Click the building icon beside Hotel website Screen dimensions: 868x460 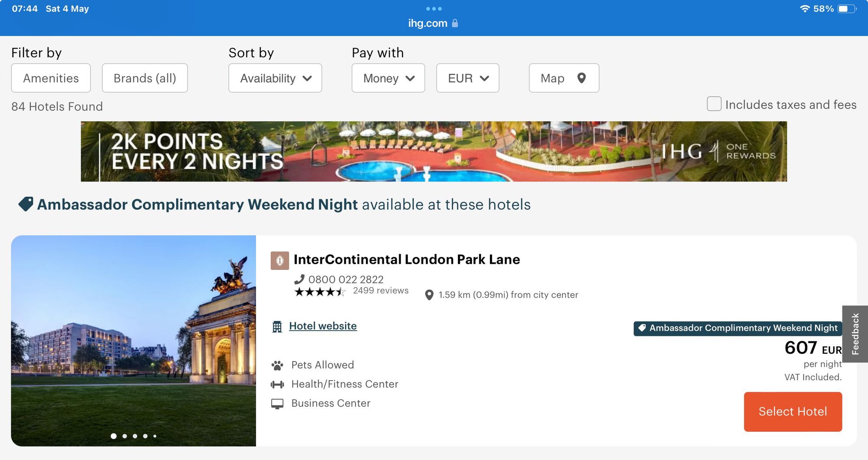pyautogui.click(x=277, y=326)
